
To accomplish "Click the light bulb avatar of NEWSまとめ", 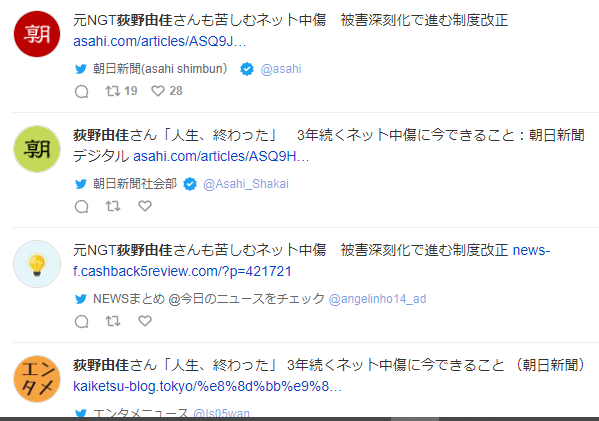I will [37, 264].
